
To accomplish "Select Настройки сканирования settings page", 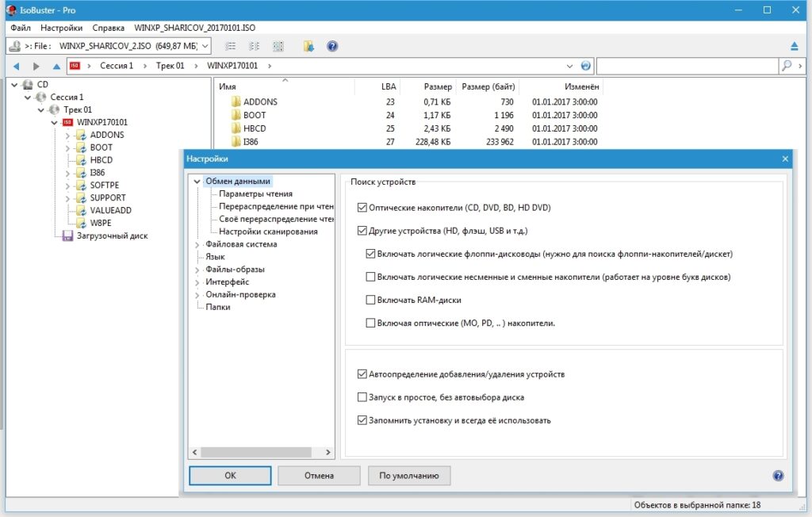I will pyautogui.click(x=268, y=232).
